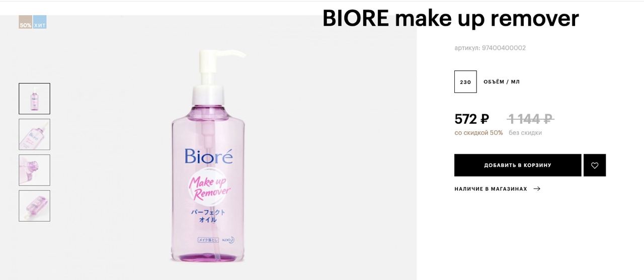Add product to favorites with heart icon
Screen dimensions: 644x280
click(595, 165)
